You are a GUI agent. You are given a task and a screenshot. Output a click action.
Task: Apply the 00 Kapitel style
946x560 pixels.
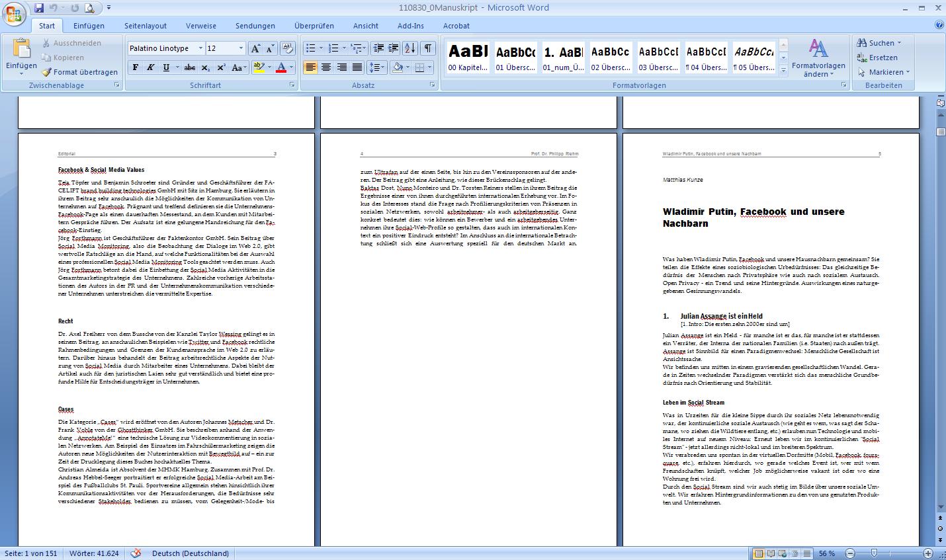click(468, 58)
